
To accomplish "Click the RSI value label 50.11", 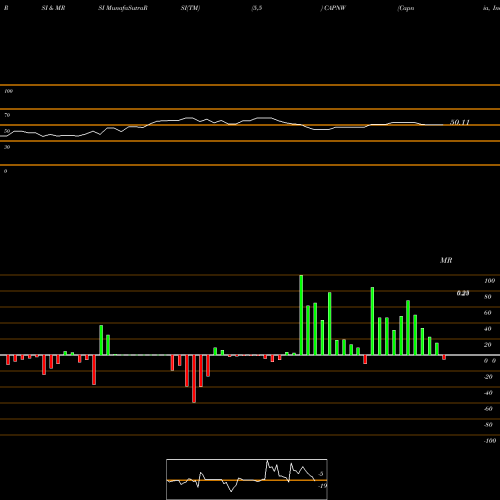I will (x=460, y=122).
